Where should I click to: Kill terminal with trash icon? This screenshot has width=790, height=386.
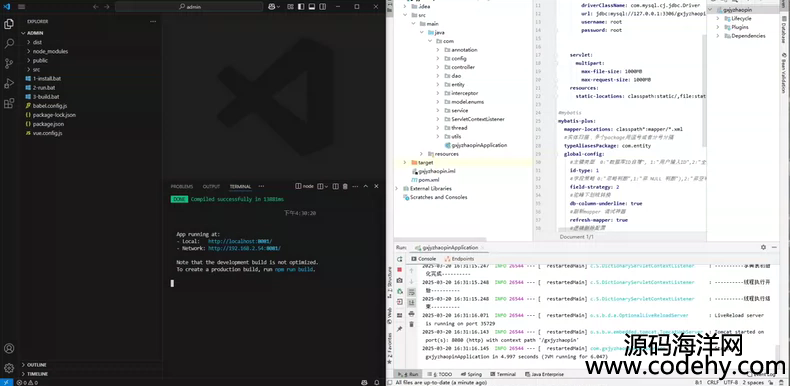(345, 186)
